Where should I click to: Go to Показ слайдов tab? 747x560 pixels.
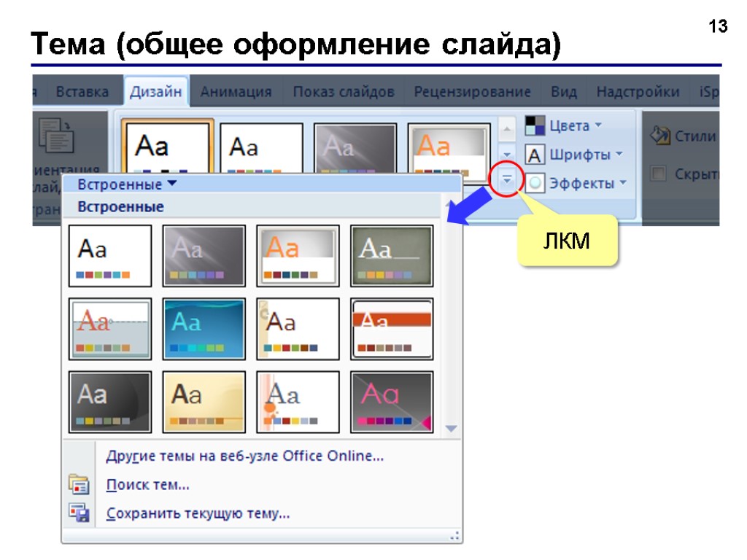[x=344, y=91]
